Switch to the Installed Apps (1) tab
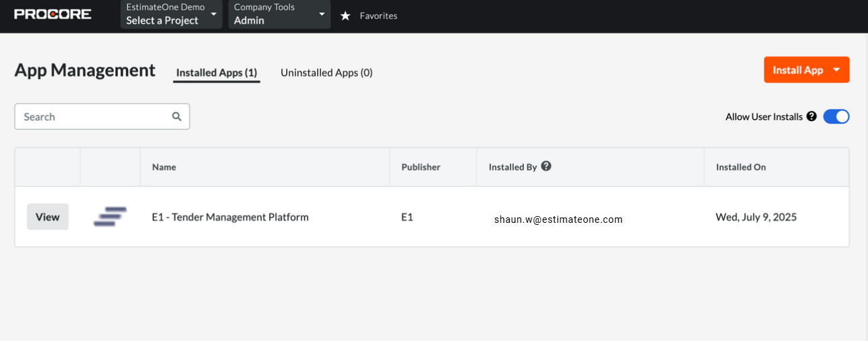 click(x=216, y=72)
